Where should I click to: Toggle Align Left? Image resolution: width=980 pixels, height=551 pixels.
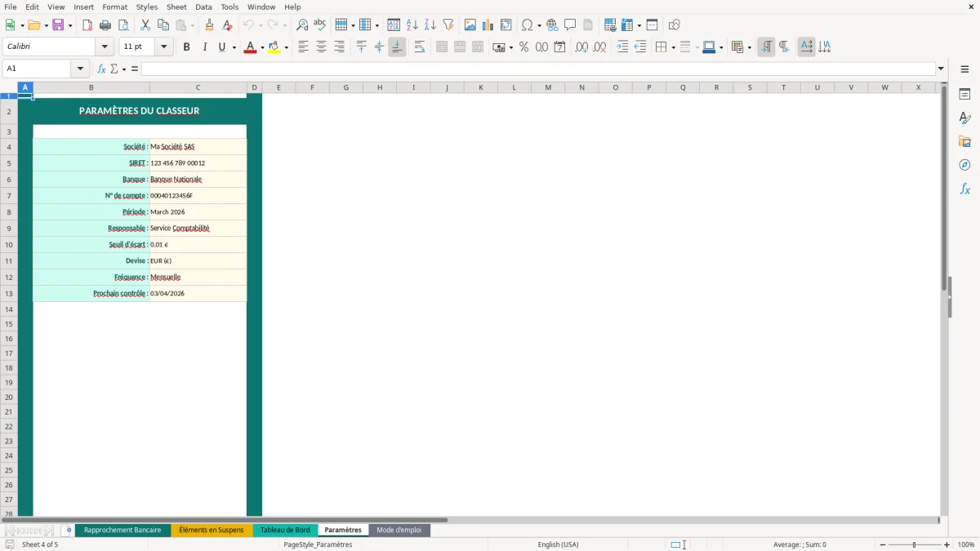pyautogui.click(x=304, y=47)
